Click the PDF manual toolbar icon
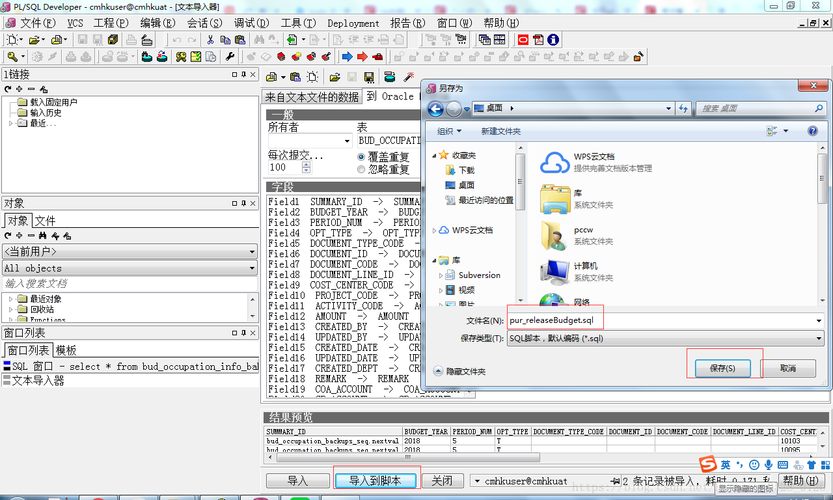This screenshot has height=500, width=833. (x=538, y=40)
